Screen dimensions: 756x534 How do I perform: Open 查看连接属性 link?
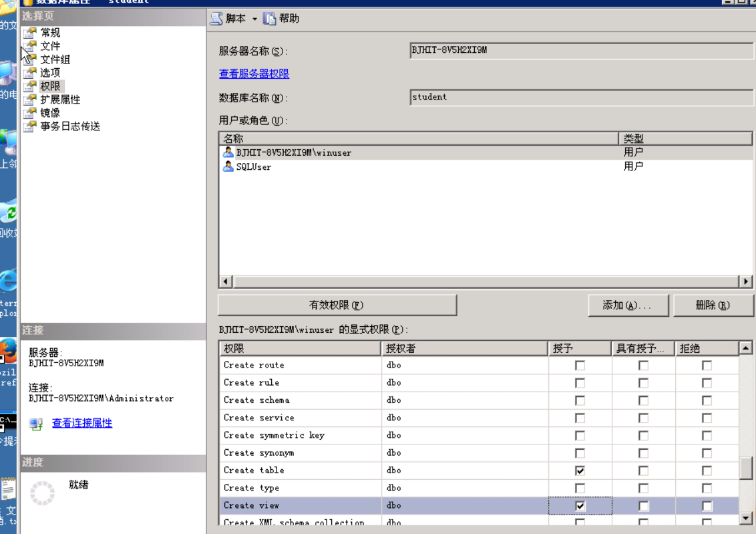point(82,423)
